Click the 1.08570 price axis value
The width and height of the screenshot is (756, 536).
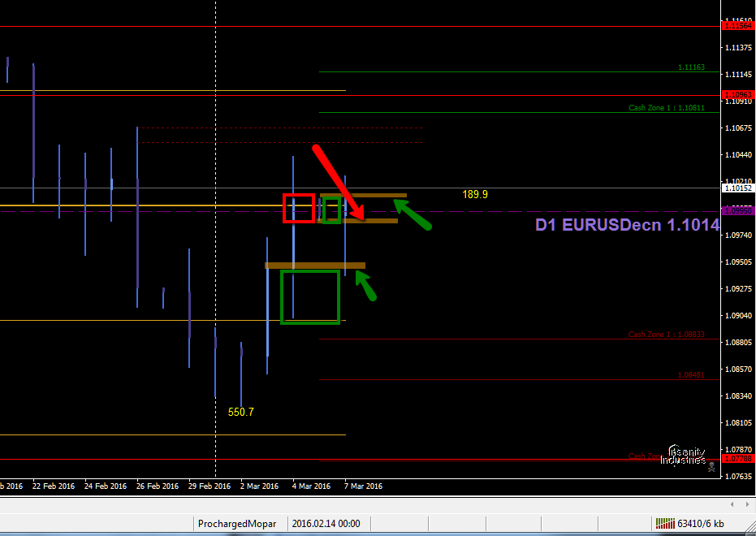pos(739,370)
